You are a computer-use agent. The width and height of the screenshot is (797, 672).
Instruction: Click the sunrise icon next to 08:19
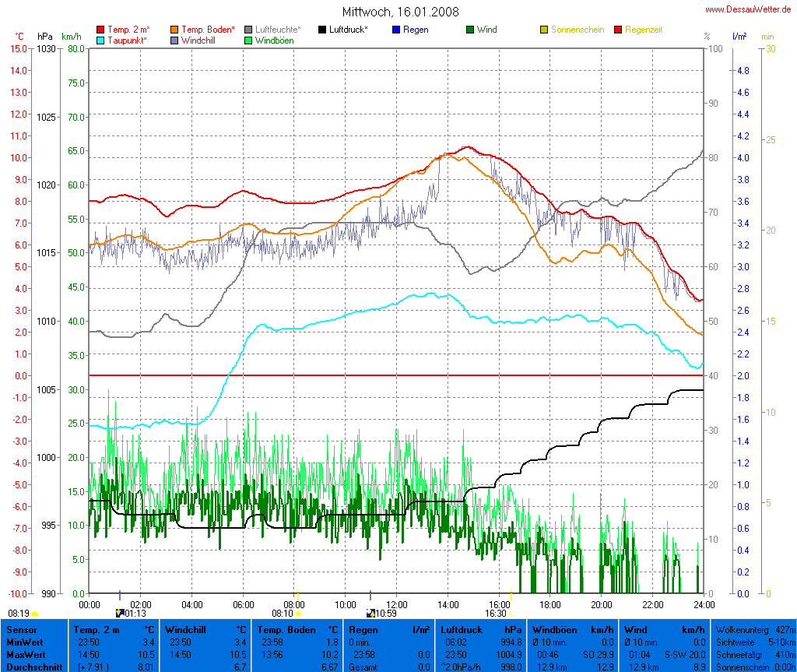coord(34,614)
